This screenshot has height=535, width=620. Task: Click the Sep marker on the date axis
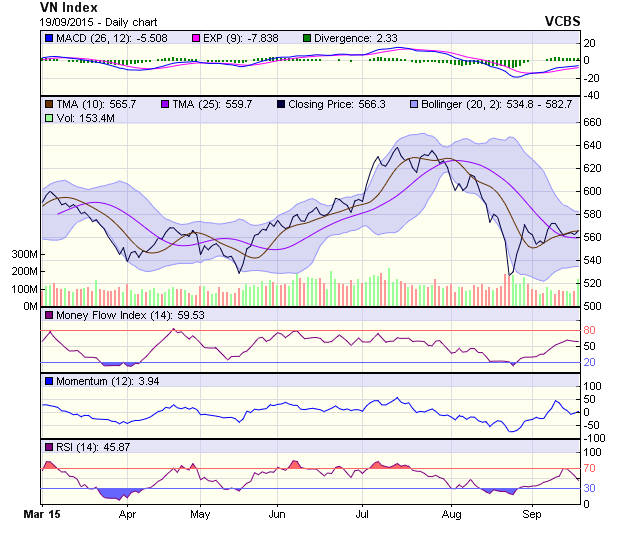532,514
